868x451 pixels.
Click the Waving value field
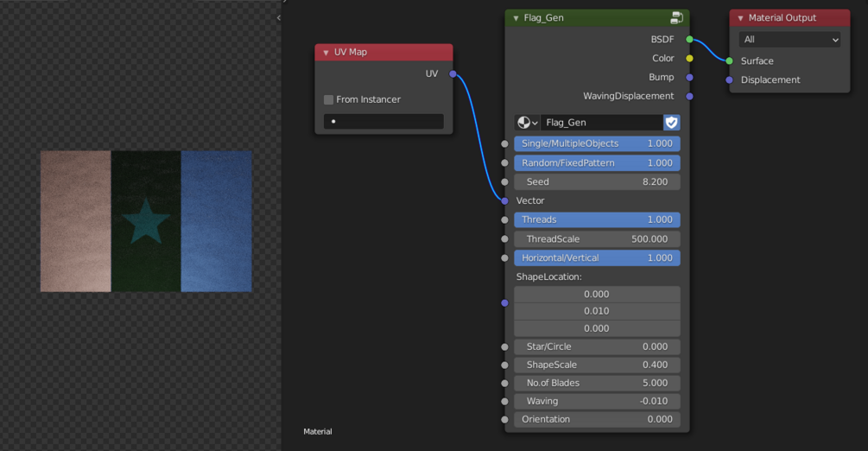597,401
